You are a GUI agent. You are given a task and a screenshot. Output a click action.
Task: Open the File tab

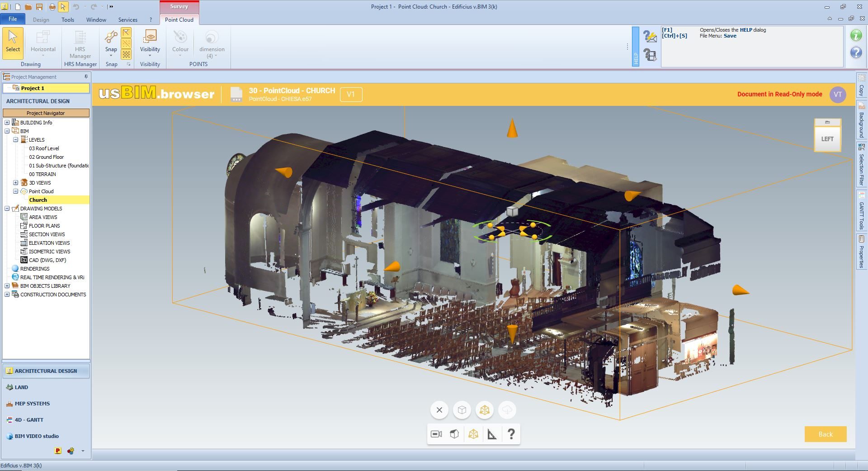(13, 19)
